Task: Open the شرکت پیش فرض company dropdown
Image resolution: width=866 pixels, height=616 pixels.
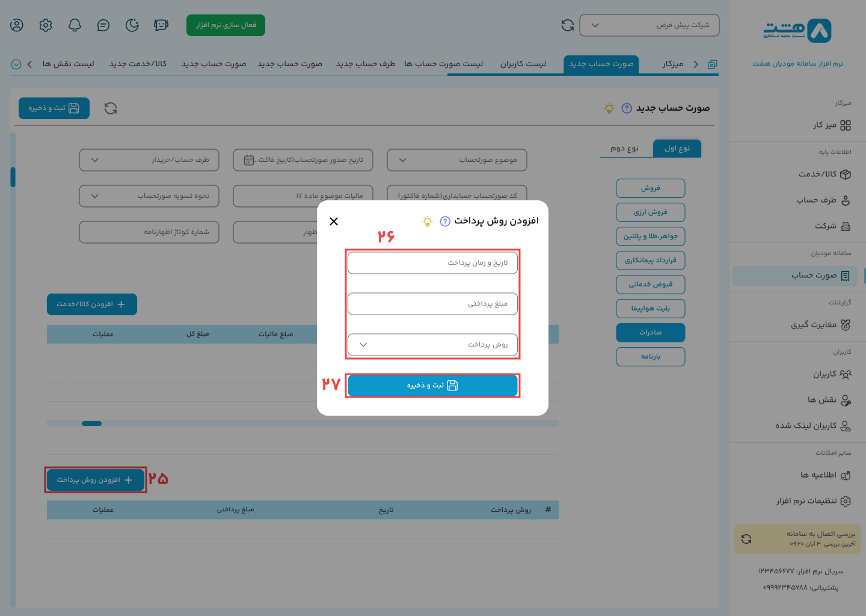Action: (649, 25)
